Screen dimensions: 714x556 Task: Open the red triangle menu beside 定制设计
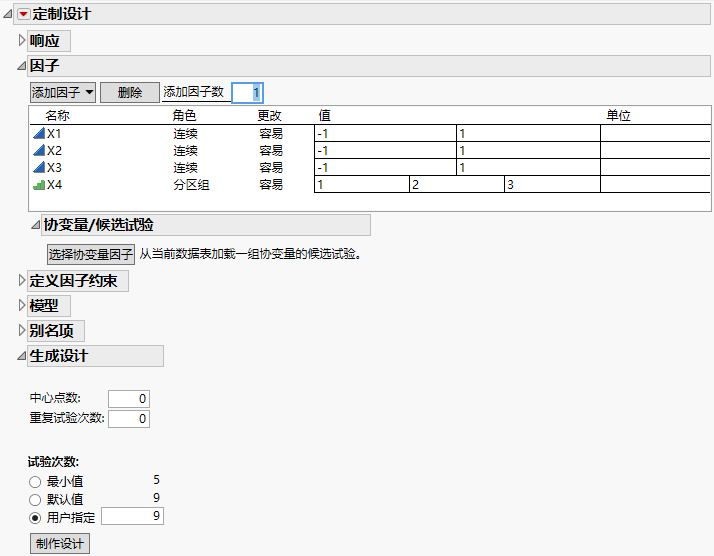pos(23,14)
